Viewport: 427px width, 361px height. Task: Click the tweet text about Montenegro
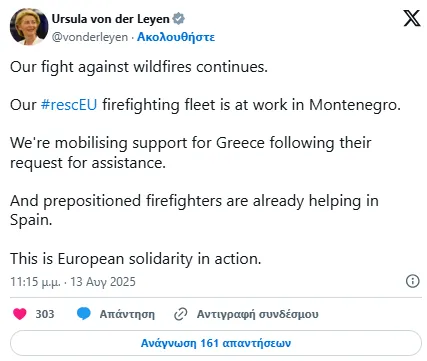tap(205, 105)
